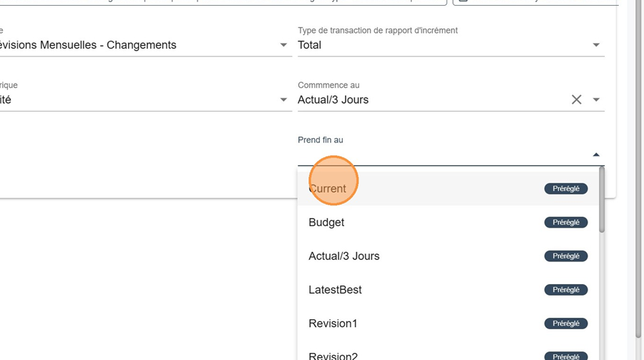Click the Actual/3 Jours value in Commence au
This screenshot has width=644, height=360.
tap(333, 100)
